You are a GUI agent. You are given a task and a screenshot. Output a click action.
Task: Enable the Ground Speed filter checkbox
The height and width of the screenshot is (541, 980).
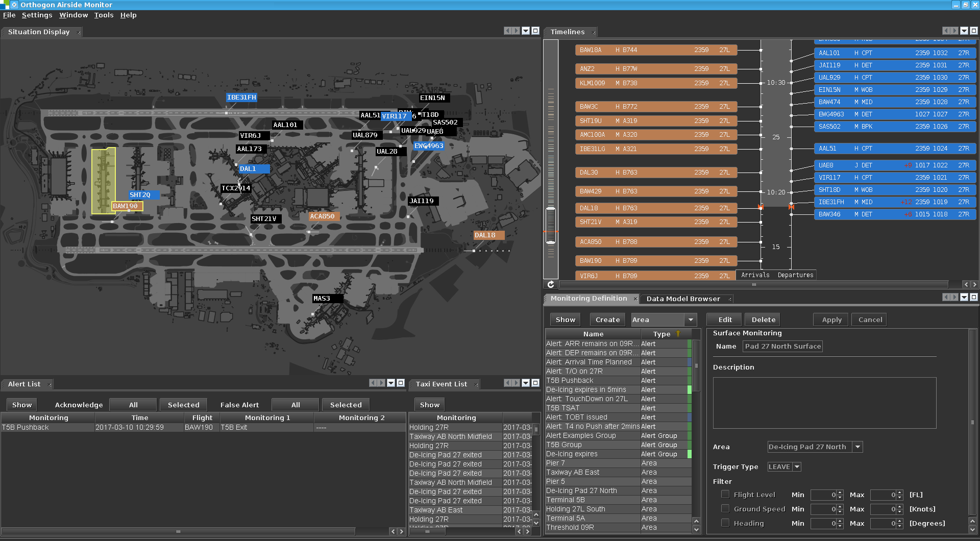click(725, 508)
